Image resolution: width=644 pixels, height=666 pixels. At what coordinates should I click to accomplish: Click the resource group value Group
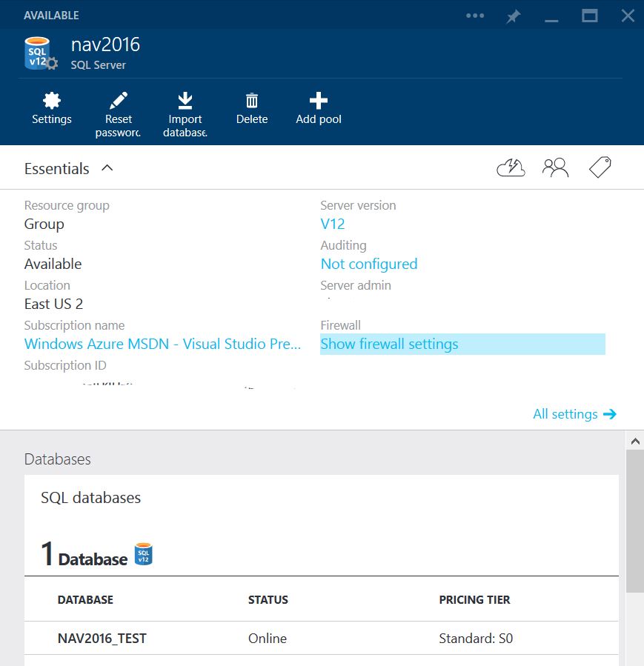coord(44,224)
